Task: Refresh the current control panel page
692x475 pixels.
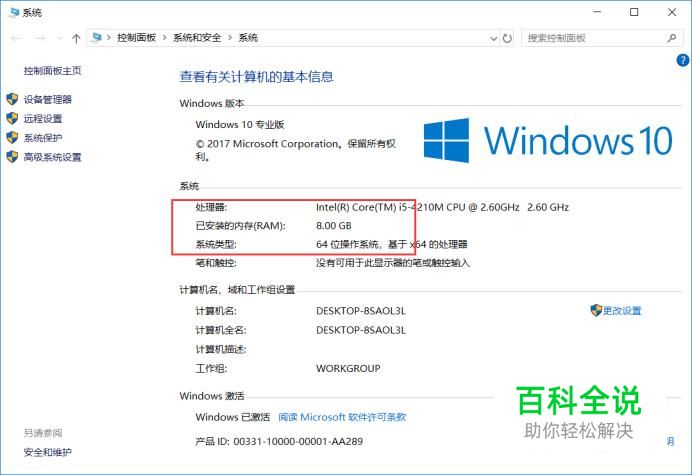Action: point(507,38)
